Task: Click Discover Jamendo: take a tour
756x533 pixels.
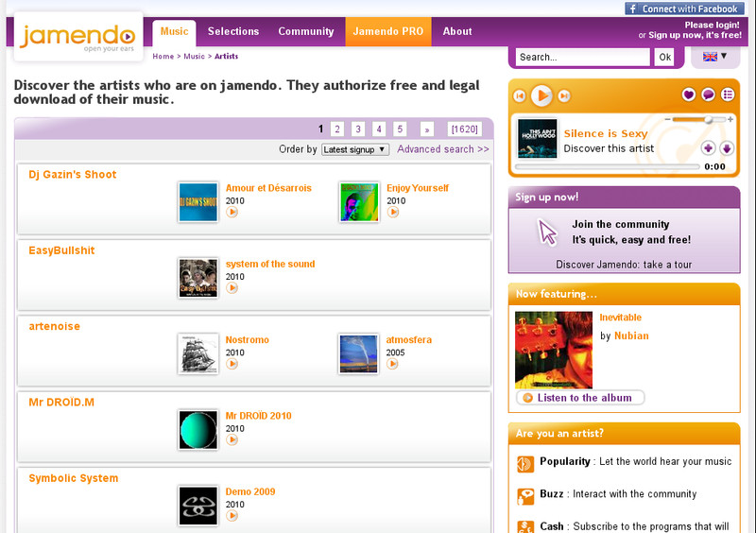Action: click(x=624, y=265)
